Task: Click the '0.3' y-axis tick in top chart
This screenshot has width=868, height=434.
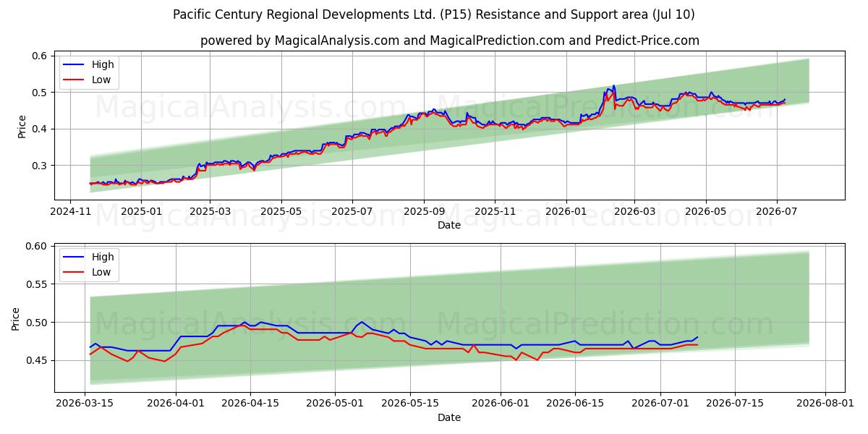Action: coord(41,166)
